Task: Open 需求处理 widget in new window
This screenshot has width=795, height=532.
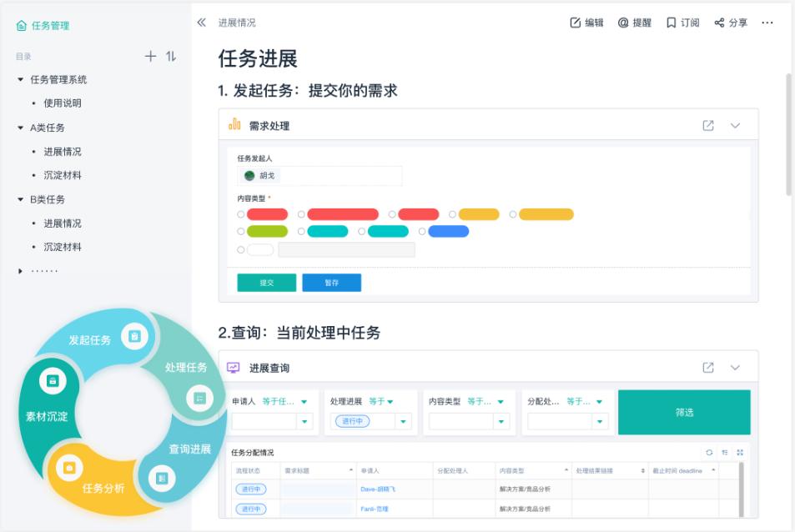Action: click(708, 126)
